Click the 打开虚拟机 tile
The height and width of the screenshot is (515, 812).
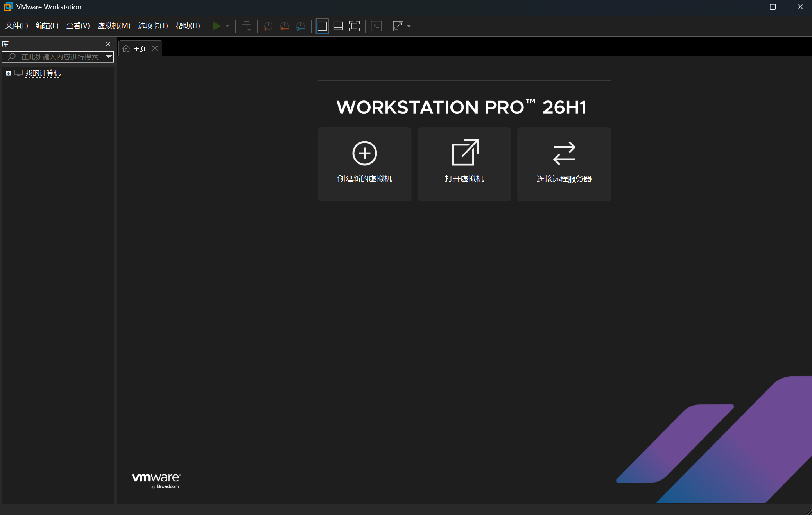464,164
